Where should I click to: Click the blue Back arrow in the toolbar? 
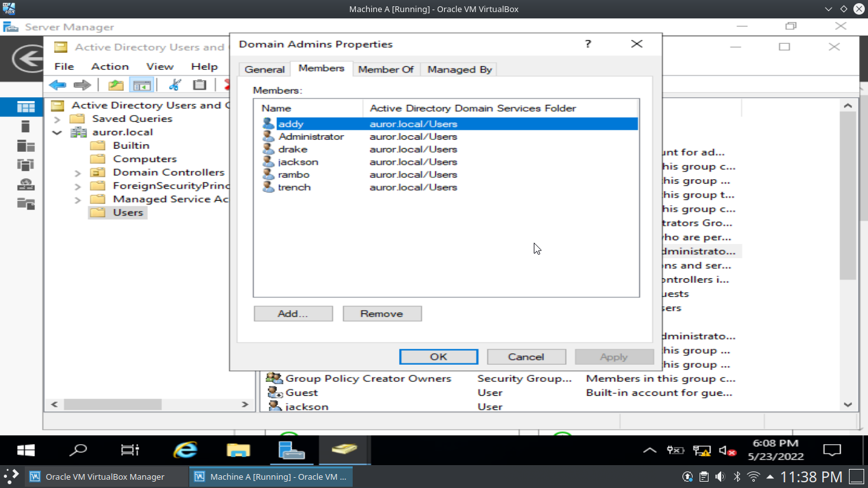pos(58,85)
